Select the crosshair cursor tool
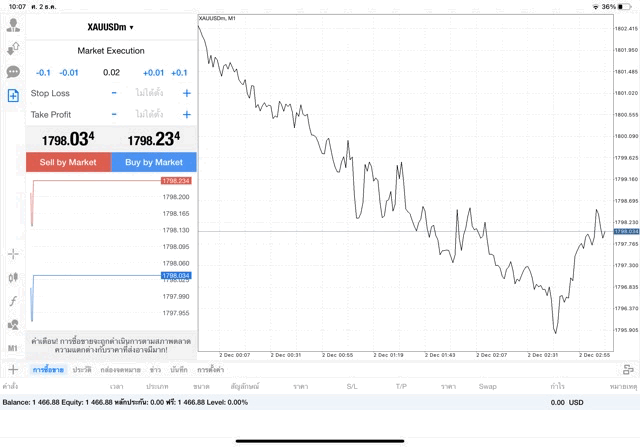This screenshot has height=447, width=640. [x=13, y=254]
